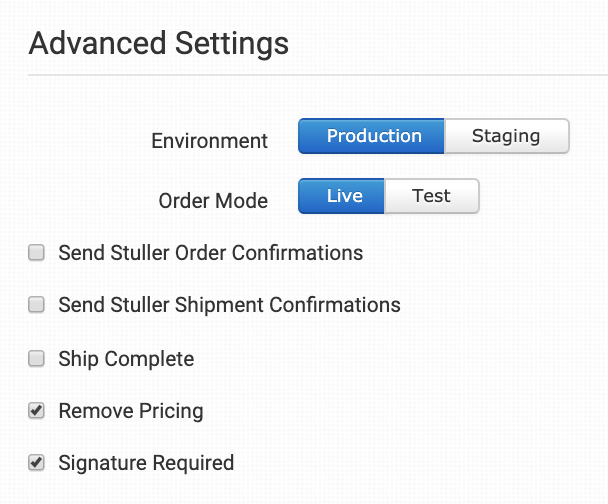Disable the Signature Required checkbox
This screenshot has height=504, width=608.
click(x=36, y=463)
